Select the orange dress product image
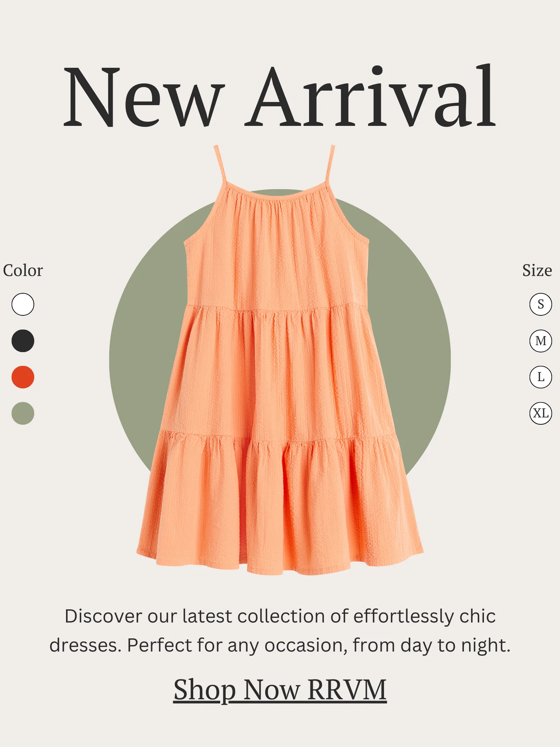This screenshot has height=747, width=560. [280, 360]
